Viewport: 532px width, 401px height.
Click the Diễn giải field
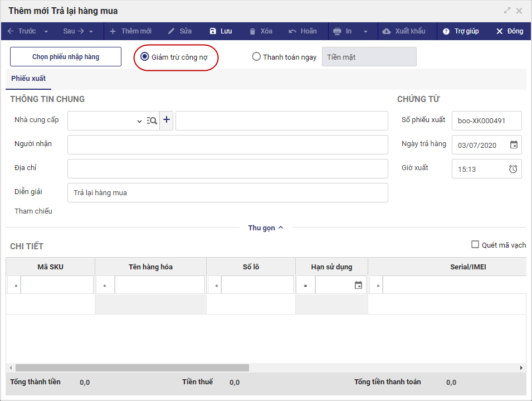[x=228, y=193]
